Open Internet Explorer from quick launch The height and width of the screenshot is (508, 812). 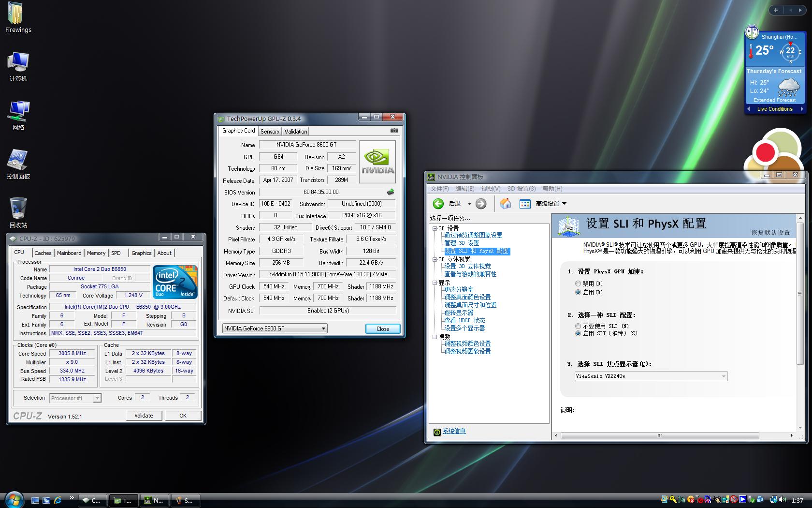(58, 500)
